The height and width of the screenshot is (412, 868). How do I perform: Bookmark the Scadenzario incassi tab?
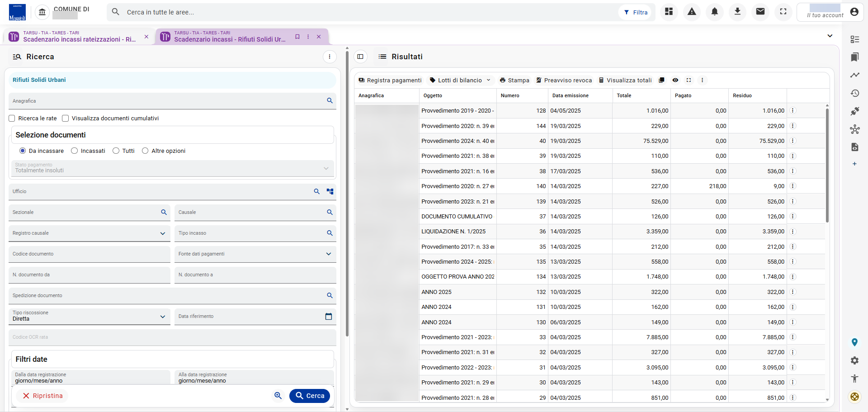coord(297,37)
